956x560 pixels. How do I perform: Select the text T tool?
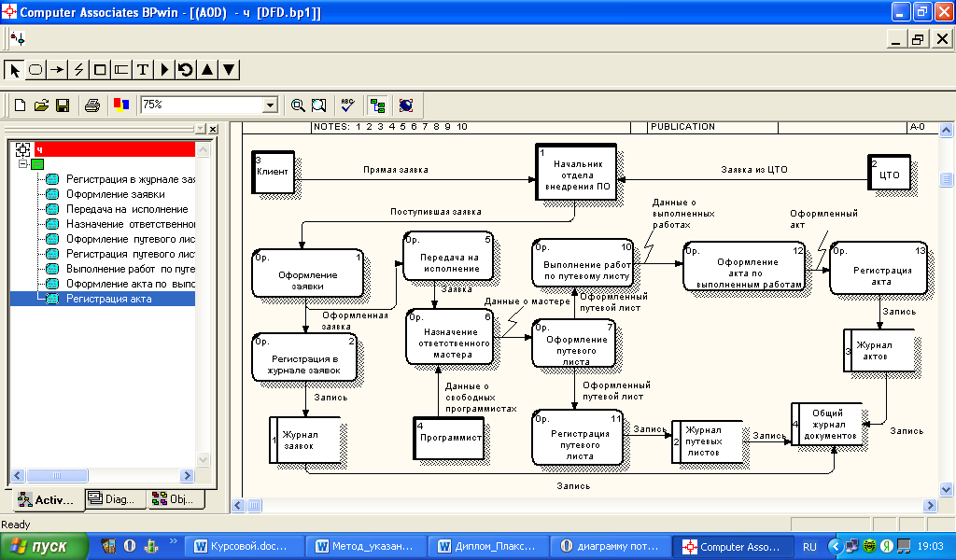(143, 69)
